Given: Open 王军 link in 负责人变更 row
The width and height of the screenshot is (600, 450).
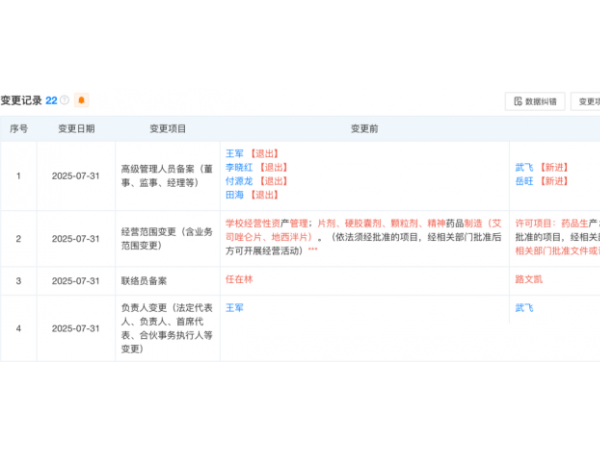Looking at the screenshot, I should point(235,307).
